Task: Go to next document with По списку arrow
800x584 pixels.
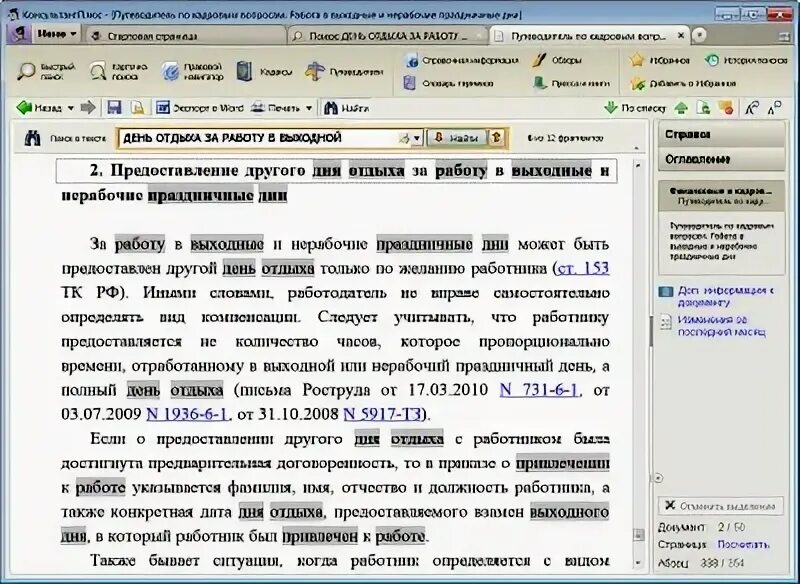Action: coord(635,108)
